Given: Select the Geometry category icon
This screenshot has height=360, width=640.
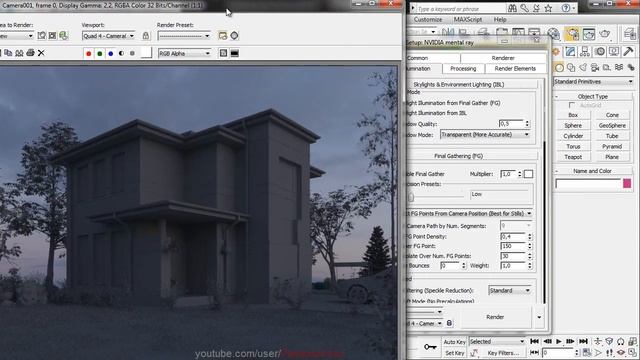Looking at the screenshot, I should point(559,67).
